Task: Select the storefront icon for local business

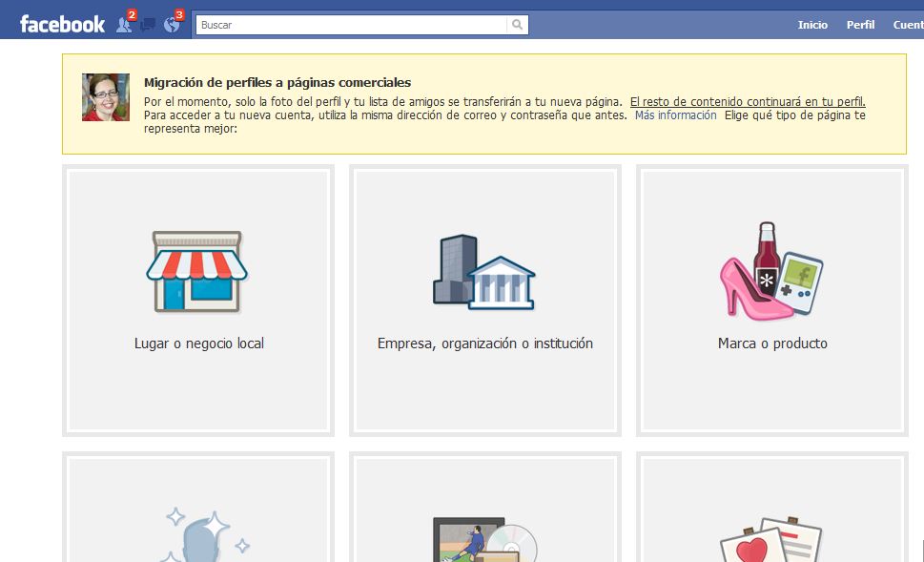Action: point(196,271)
